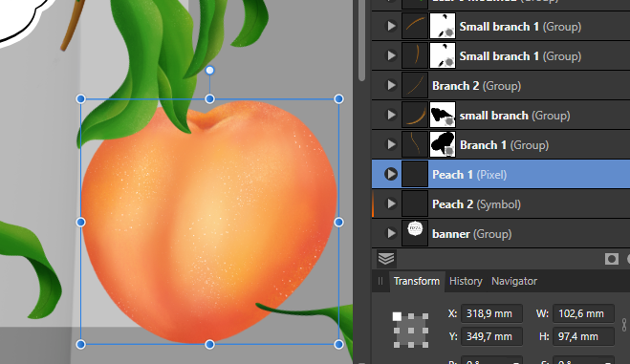This screenshot has width=630, height=364.
Task: Click the W width field 102,6 mm
Action: click(584, 313)
